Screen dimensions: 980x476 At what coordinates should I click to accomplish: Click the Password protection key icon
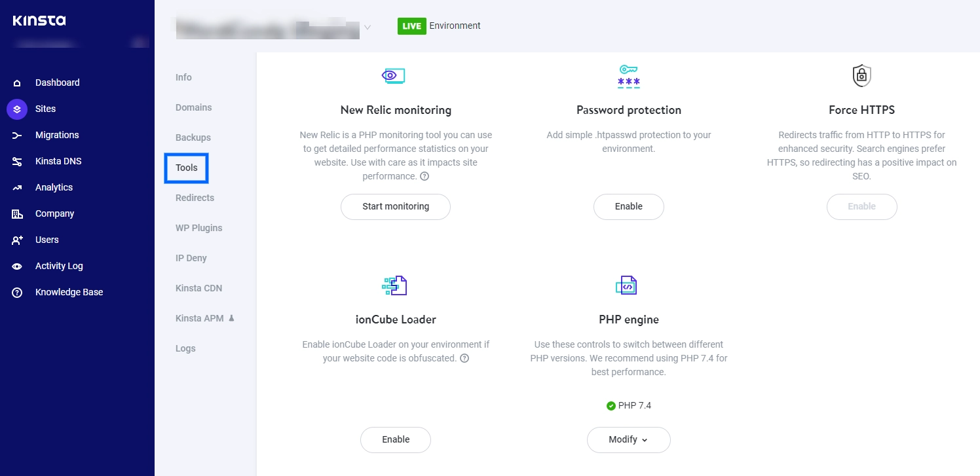pos(629,76)
